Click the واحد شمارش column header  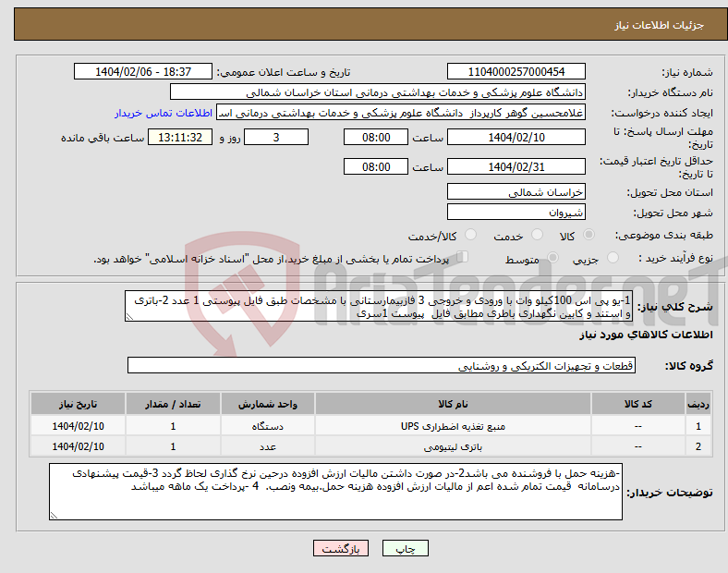pos(268,404)
